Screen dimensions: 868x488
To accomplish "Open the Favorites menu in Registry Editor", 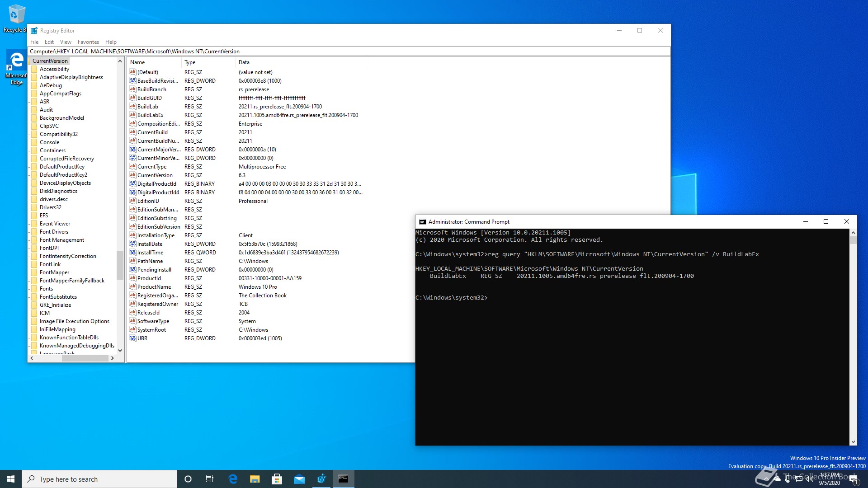I will point(88,42).
